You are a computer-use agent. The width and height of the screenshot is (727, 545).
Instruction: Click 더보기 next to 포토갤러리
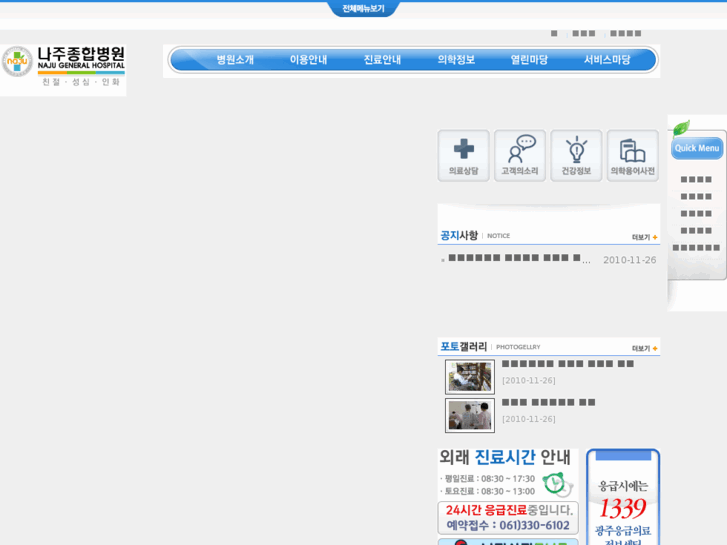[645, 348]
